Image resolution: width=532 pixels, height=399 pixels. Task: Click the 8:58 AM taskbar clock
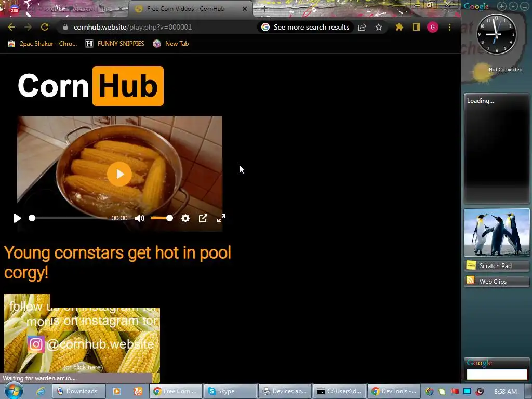click(x=505, y=392)
